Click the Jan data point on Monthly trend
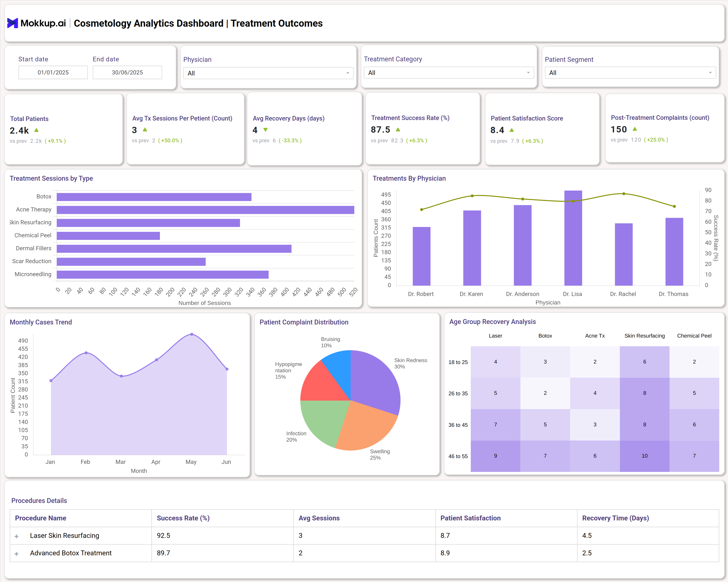The width and height of the screenshot is (728, 582). pyautogui.click(x=51, y=381)
